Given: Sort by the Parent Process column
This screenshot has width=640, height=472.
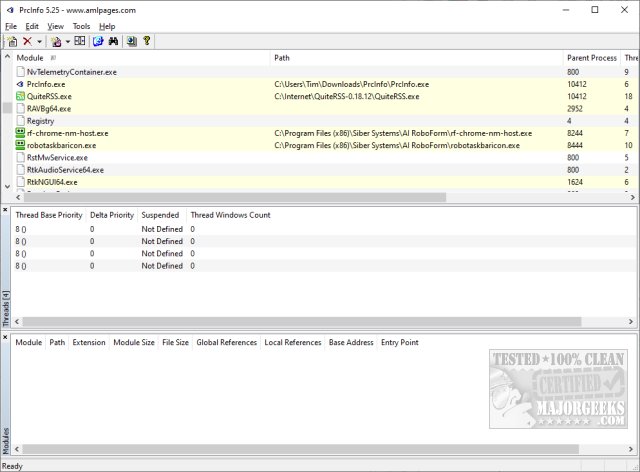Looking at the screenshot, I should click(592, 58).
